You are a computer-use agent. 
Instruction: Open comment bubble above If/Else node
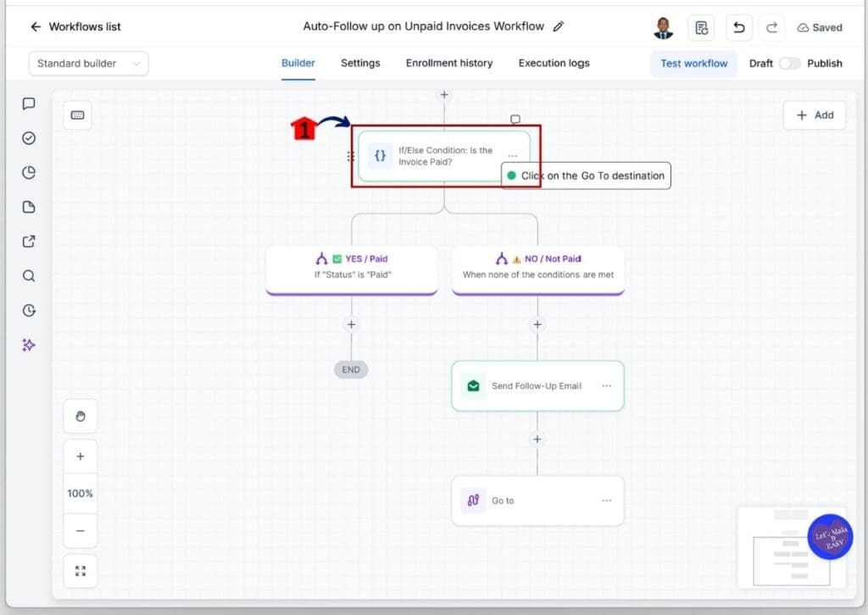tap(515, 119)
